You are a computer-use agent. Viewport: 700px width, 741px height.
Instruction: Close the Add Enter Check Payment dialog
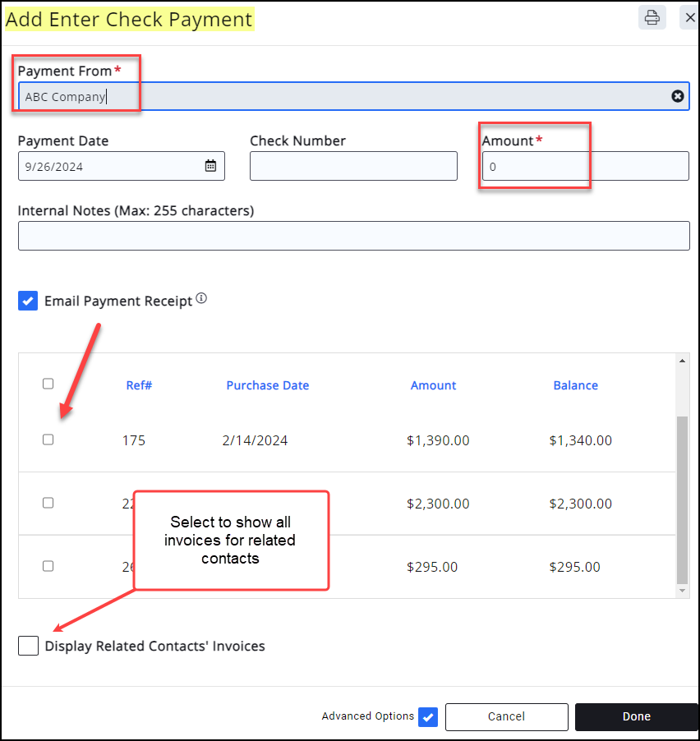point(690,18)
